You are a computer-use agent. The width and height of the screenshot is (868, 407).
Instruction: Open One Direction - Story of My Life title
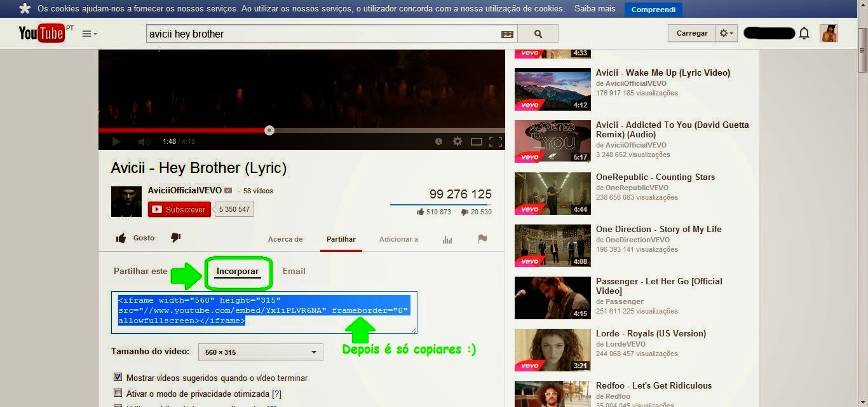(x=658, y=229)
